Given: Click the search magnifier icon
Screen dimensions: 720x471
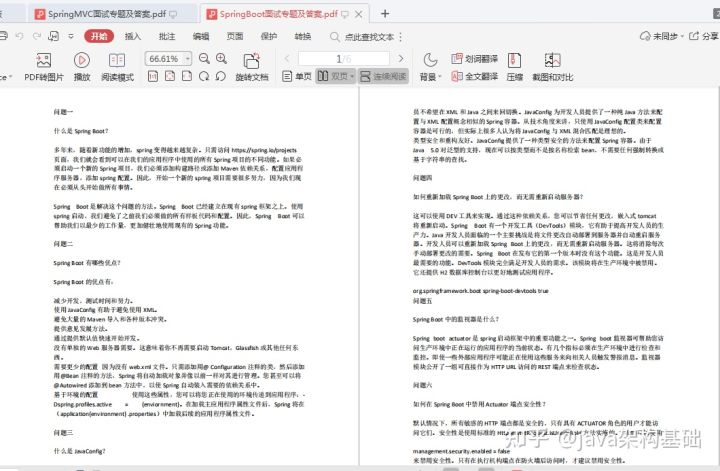Looking at the screenshot, I should [x=335, y=37].
